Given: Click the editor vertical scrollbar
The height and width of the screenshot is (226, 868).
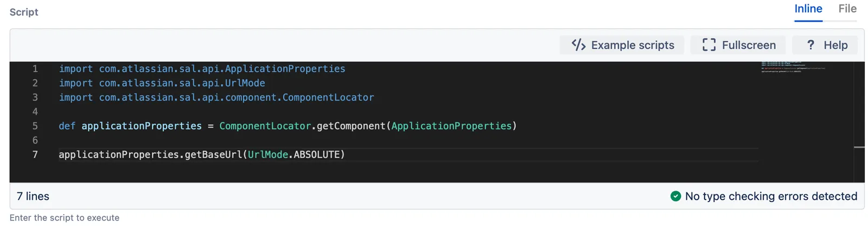Looking at the screenshot, I should coord(859,122).
